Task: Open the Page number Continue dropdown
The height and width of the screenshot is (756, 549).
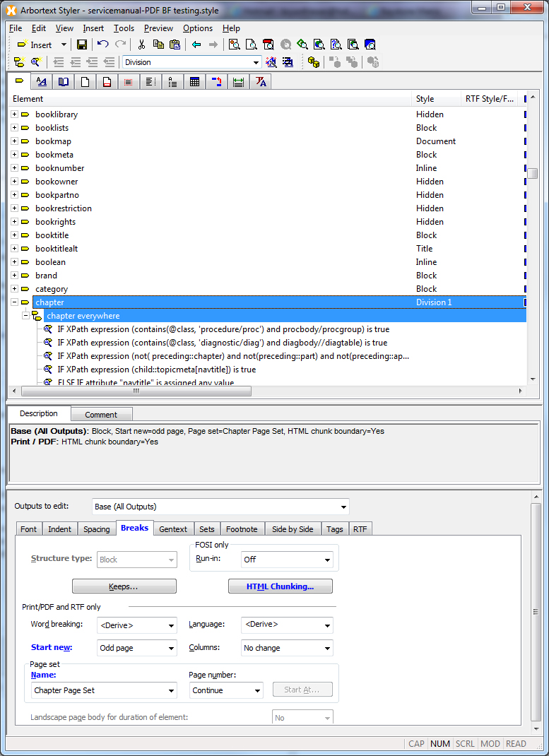Action: click(x=226, y=690)
